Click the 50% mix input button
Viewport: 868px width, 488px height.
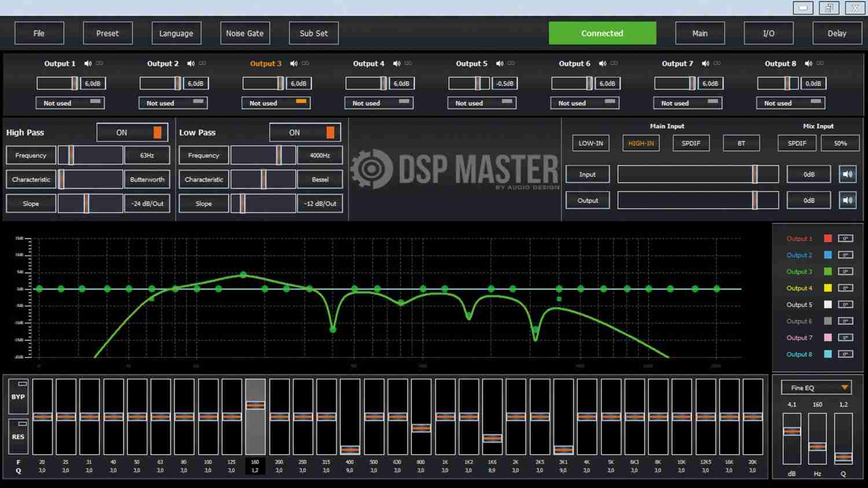pos(840,143)
